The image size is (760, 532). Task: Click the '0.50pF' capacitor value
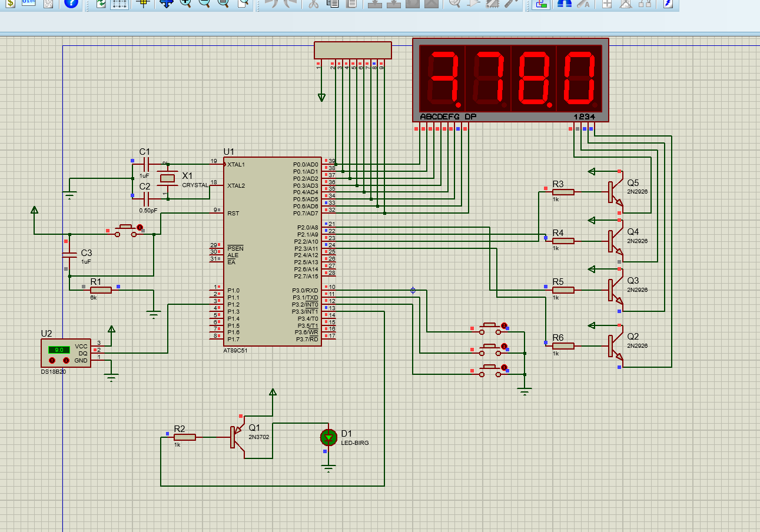[148, 210]
